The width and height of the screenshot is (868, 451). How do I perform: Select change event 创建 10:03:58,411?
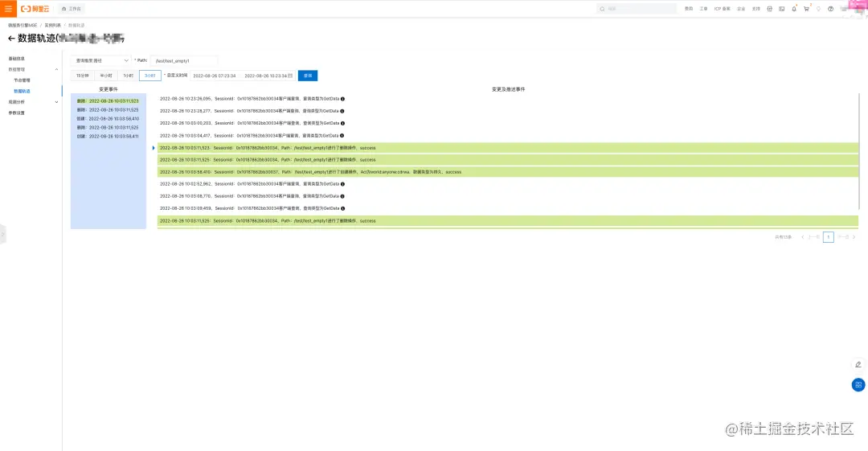[x=108, y=137]
